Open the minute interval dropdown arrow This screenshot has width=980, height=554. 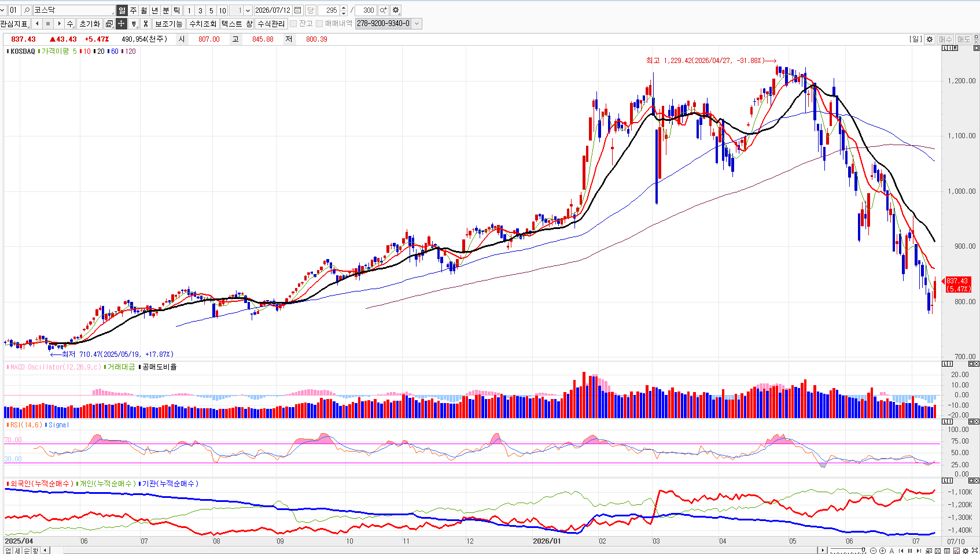tap(248, 10)
